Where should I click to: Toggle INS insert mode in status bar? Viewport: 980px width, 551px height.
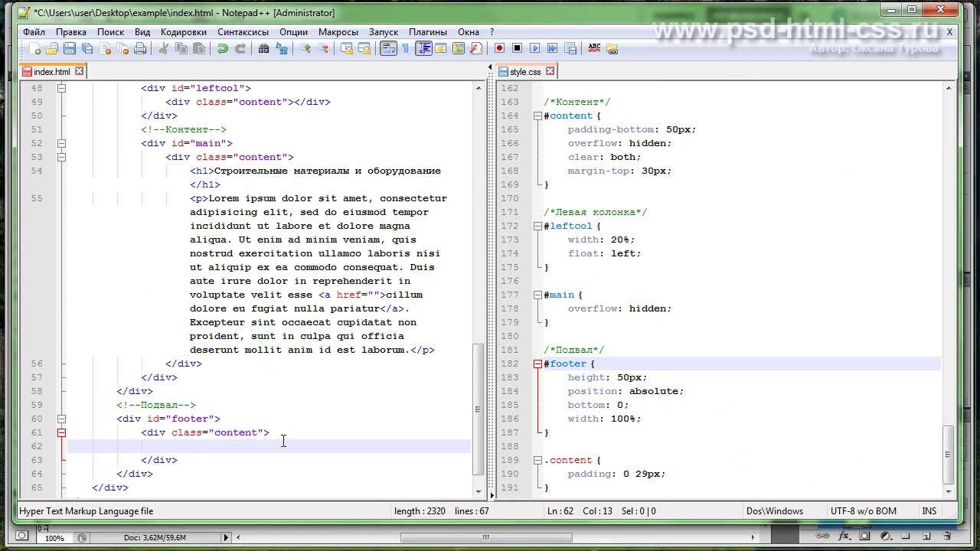929,510
